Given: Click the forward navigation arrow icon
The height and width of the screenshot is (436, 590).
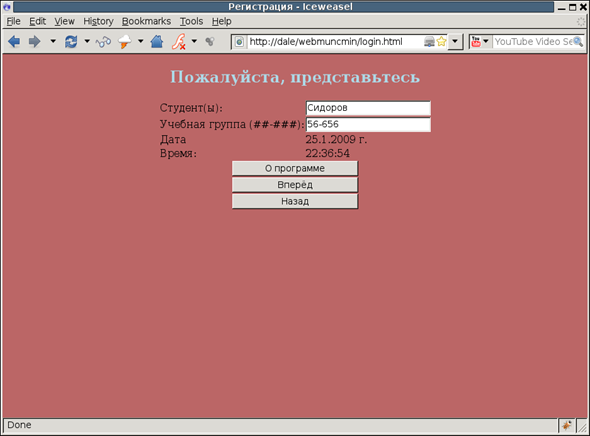Looking at the screenshot, I should click(x=35, y=41).
